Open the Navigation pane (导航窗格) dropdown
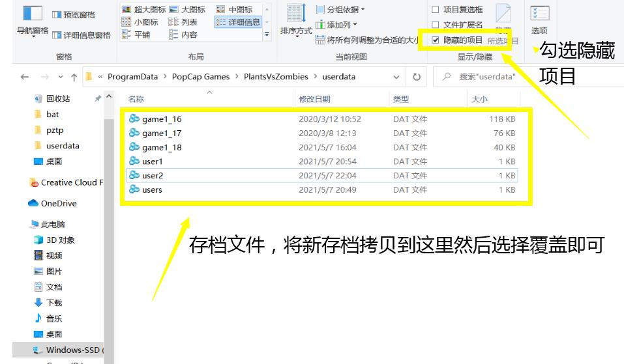 click(x=32, y=21)
